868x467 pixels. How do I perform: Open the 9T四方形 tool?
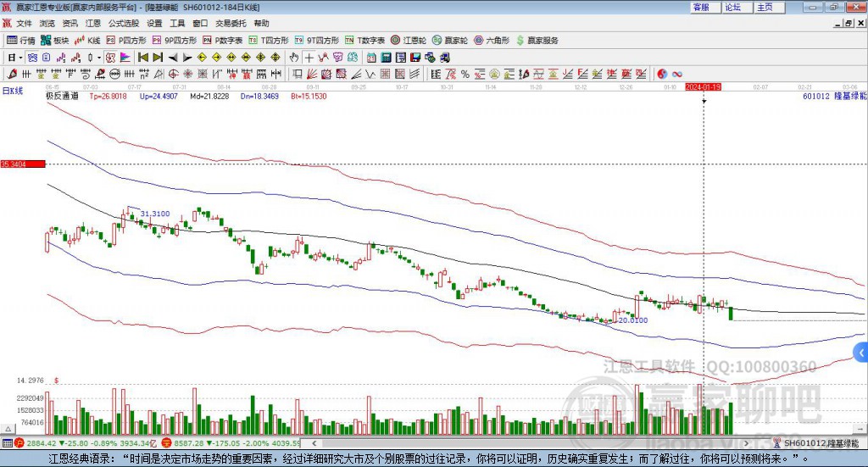click(x=317, y=41)
